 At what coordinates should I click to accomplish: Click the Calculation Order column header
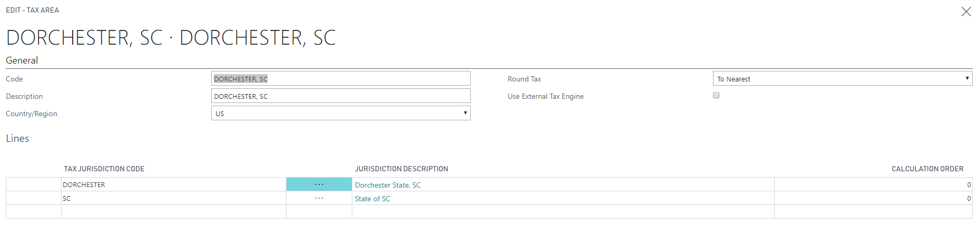click(927, 169)
